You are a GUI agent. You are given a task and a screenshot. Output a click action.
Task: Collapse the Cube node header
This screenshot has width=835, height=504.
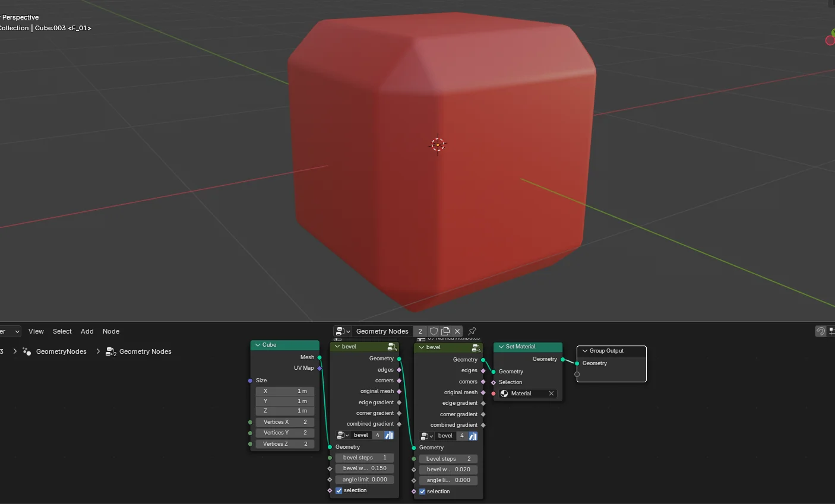click(x=259, y=344)
